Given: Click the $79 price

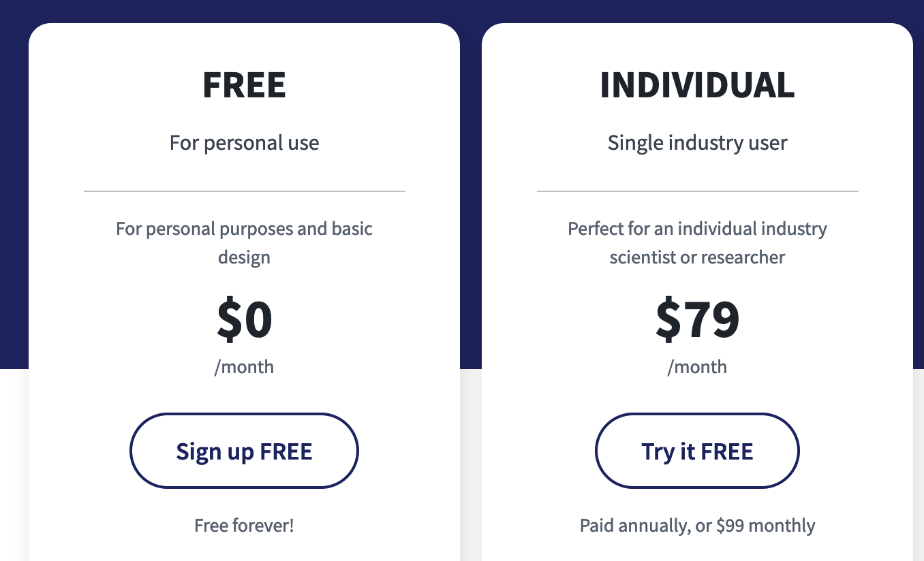Looking at the screenshot, I should (x=697, y=320).
